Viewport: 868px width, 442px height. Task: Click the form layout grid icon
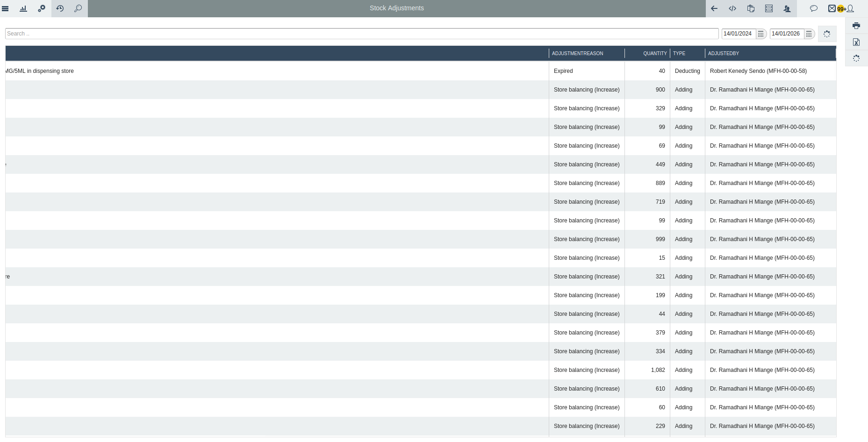click(769, 8)
